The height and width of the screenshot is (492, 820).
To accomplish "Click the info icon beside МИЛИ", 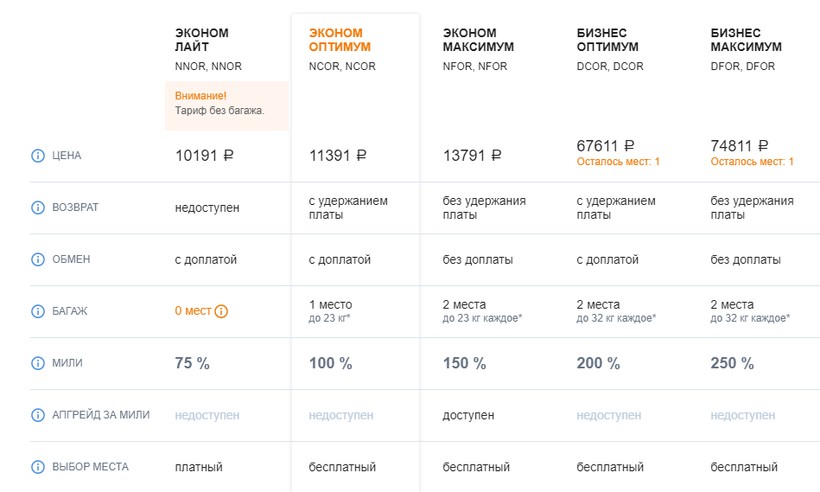I will pyautogui.click(x=38, y=363).
